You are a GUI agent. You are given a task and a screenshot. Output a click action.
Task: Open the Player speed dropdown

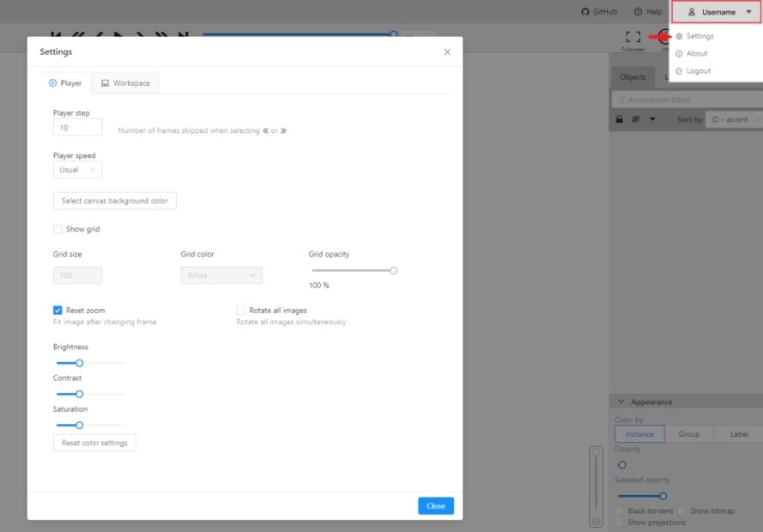[77, 170]
